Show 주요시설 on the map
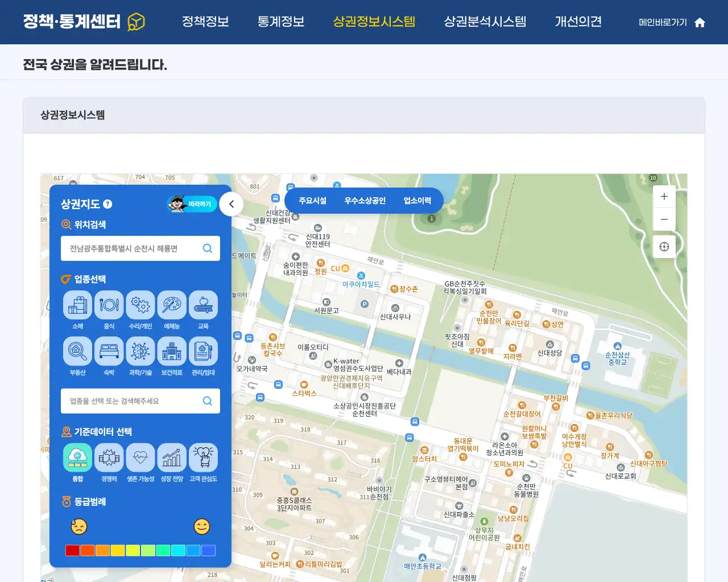This screenshot has height=582, width=728. click(313, 201)
